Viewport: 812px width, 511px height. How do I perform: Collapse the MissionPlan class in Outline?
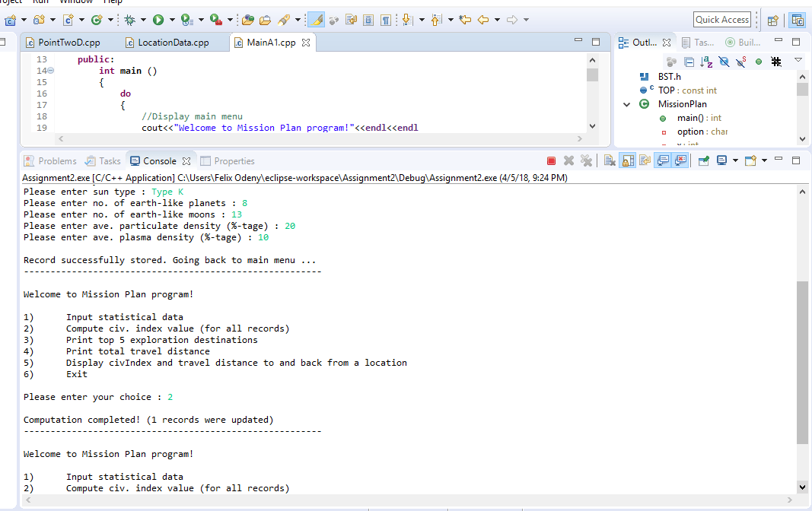626,104
